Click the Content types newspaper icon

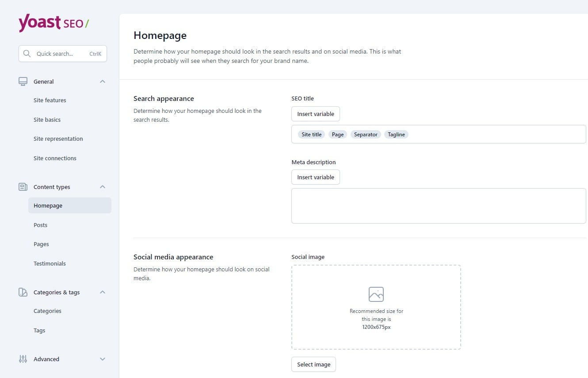click(x=23, y=187)
